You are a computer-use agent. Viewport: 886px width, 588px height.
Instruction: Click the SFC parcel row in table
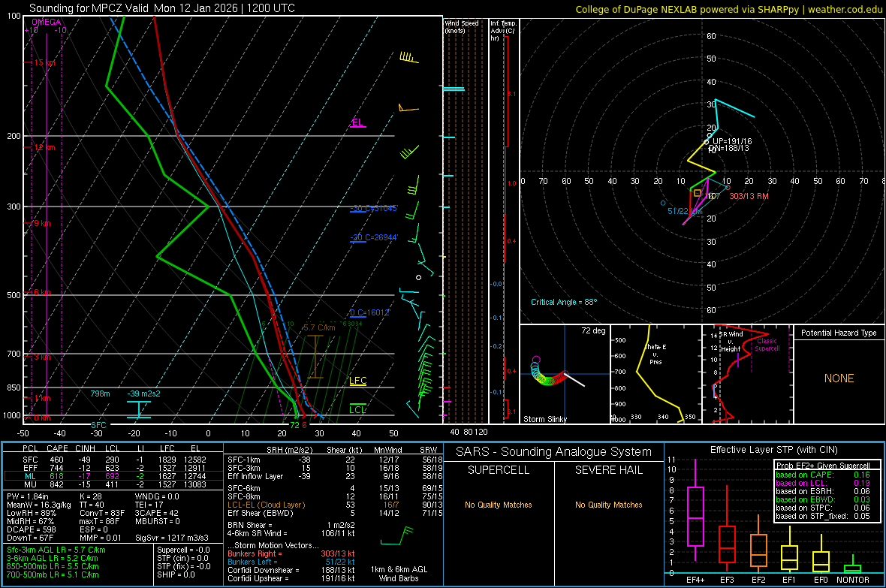(113, 460)
